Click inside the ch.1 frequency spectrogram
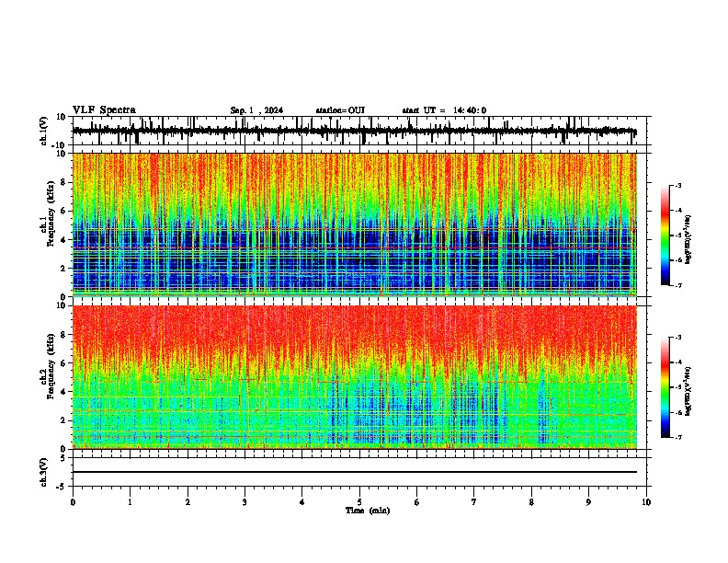Screen dimensions: 728x563 coord(355,224)
